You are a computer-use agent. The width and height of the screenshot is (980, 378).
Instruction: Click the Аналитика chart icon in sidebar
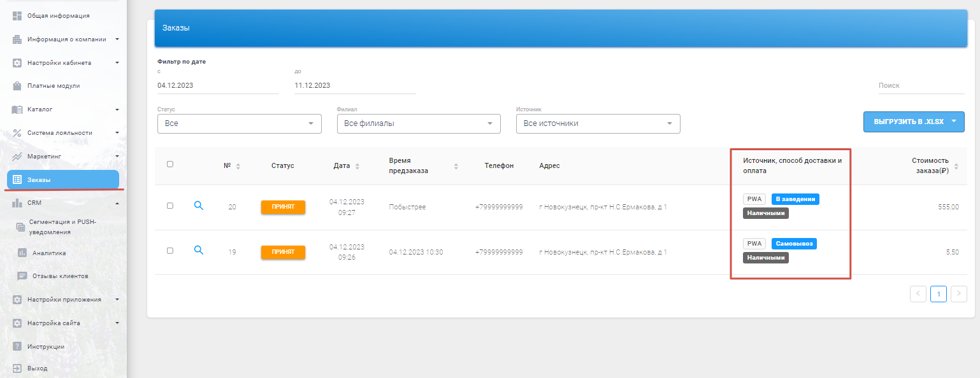click(22, 253)
